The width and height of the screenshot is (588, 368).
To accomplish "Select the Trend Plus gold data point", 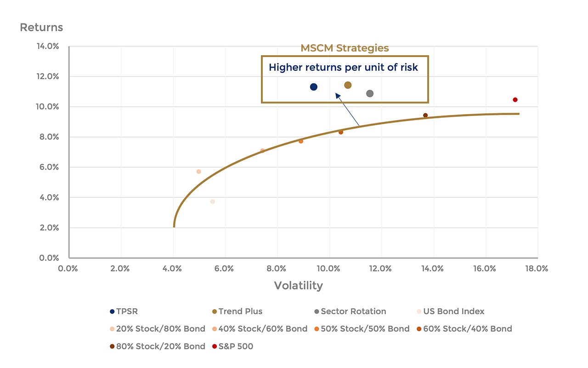I will [x=348, y=85].
